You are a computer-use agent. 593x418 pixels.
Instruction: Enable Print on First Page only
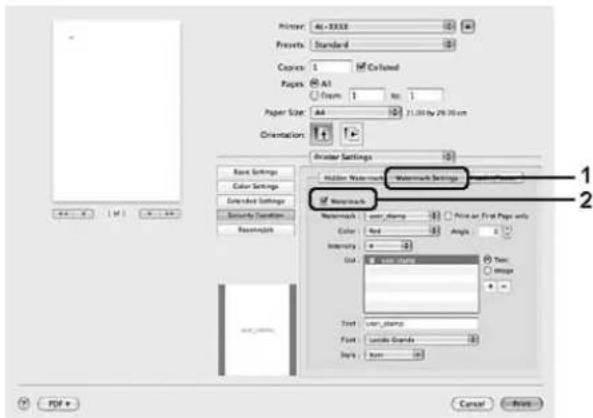[x=448, y=216]
